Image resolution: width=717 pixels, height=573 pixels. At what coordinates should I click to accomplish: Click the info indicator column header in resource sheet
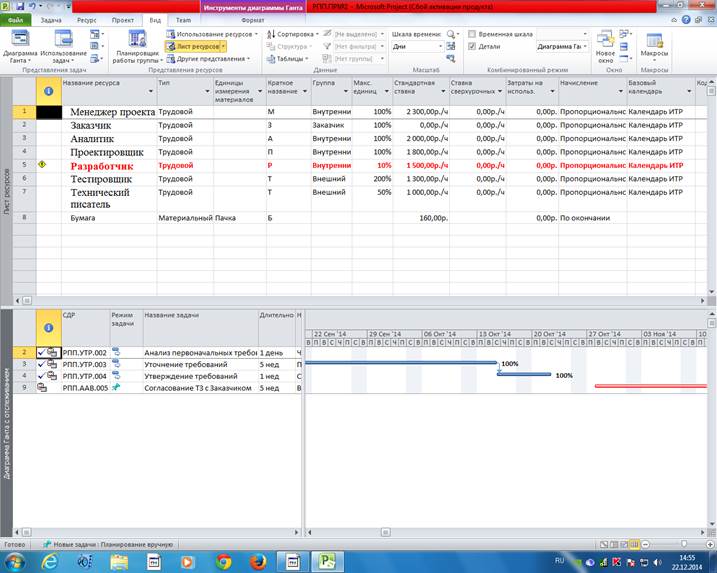click(x=48, y=91)
